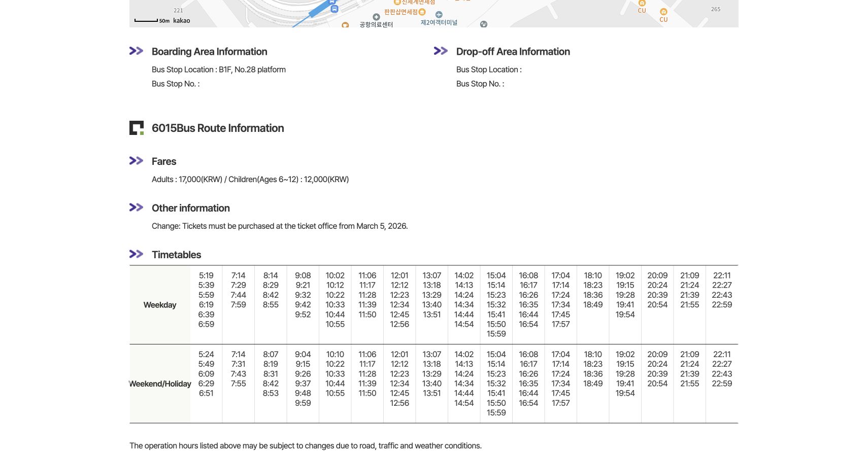Viewport: 868px width, 452px height.
Task: Click the 9:08 weekday departure time
Action: [303, 275]
